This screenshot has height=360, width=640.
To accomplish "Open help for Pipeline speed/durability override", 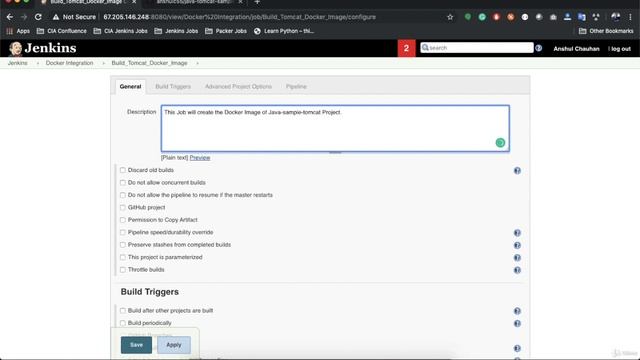I will 517,233.
